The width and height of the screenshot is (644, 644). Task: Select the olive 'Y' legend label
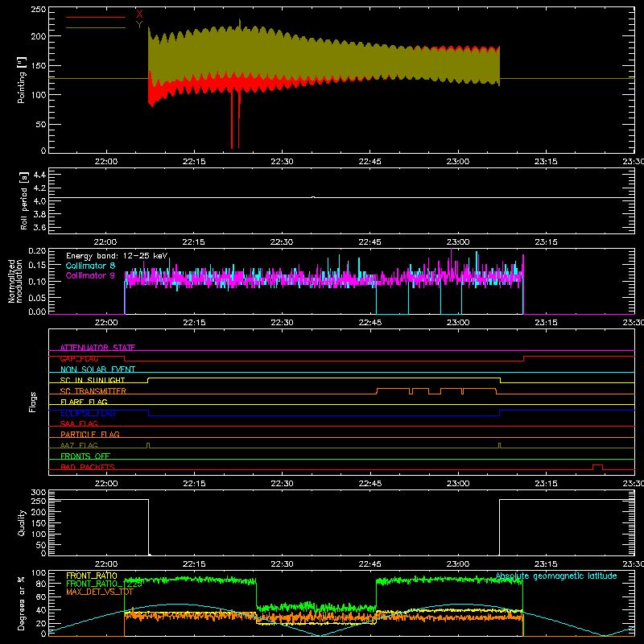click(139, 25)
